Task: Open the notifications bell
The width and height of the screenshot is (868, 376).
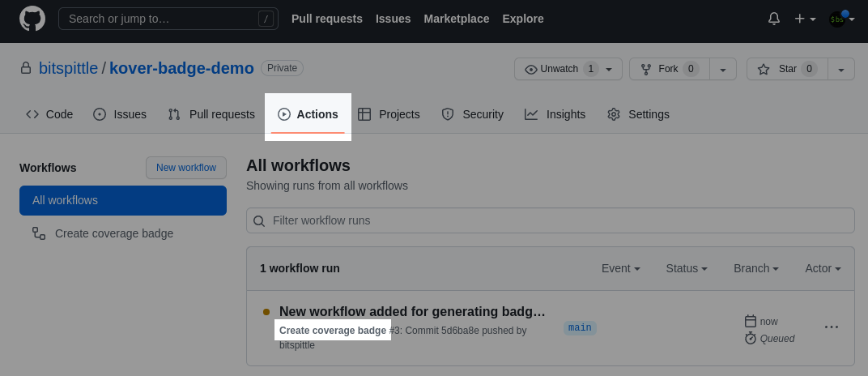Action: click(774, 19)
